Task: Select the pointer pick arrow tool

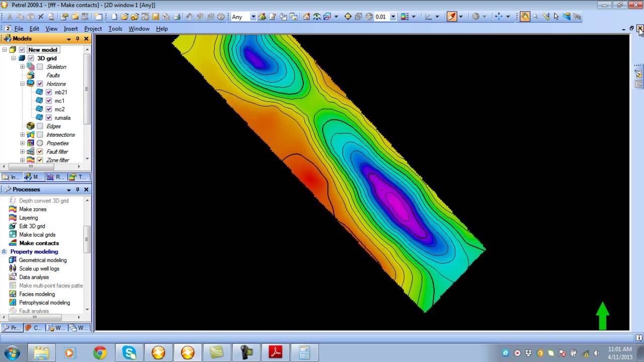Action: pyautogui.click(x=556, y=17)
